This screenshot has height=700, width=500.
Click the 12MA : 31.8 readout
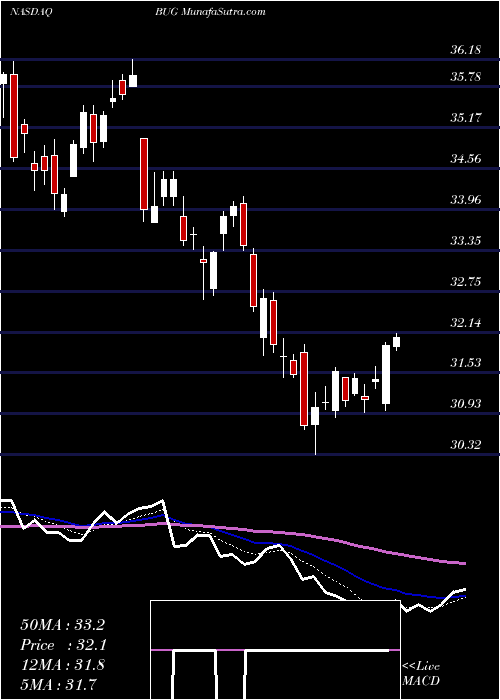(x=62, y=664)
